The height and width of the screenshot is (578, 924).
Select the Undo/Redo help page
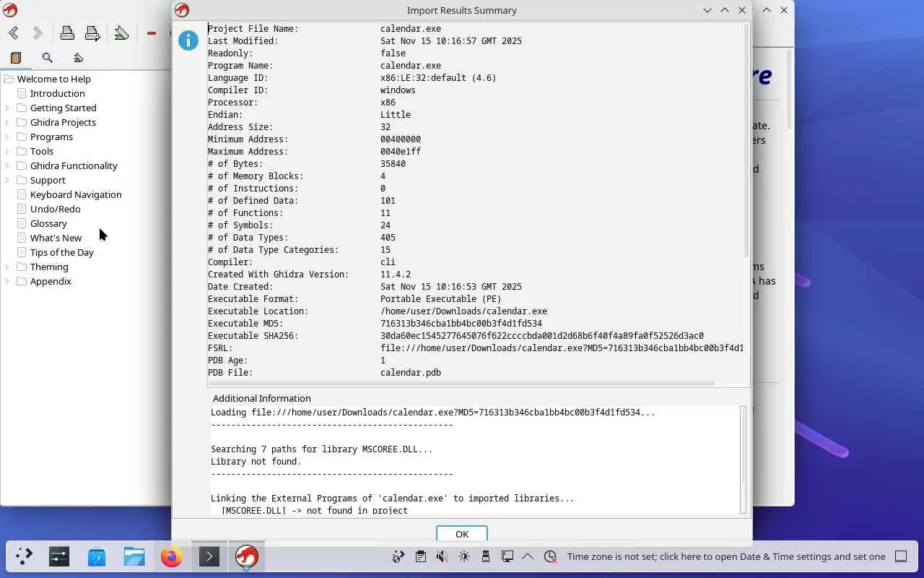pos(56,209)
